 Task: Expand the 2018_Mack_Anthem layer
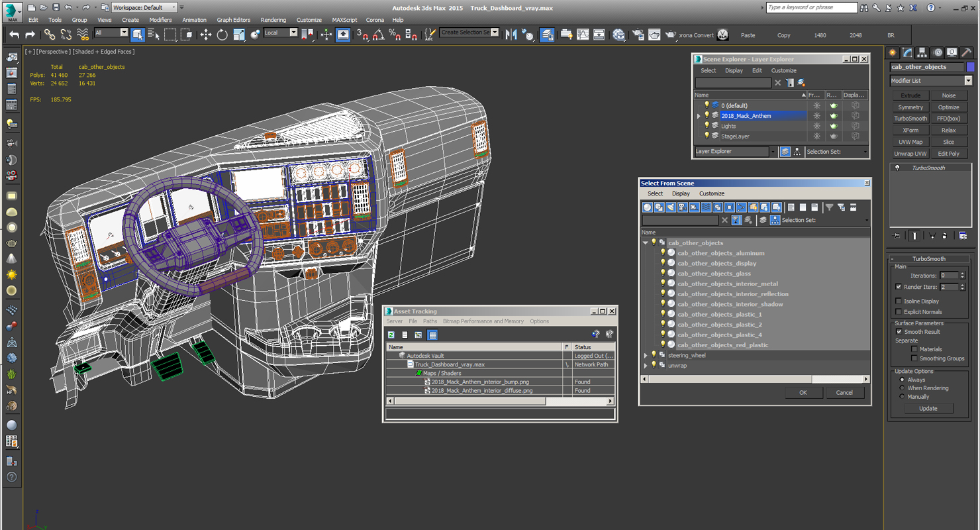(699, 116)
